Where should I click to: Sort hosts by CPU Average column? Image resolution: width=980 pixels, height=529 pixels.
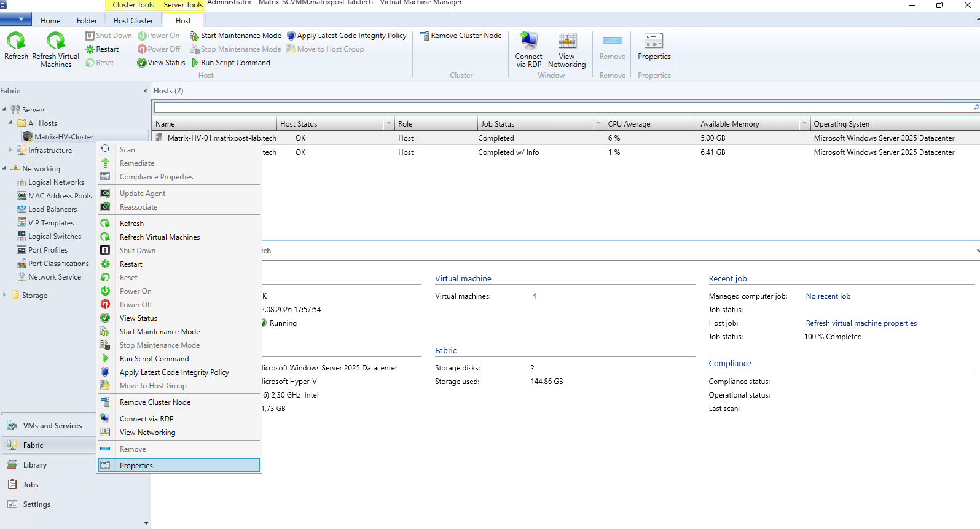tap(651, 124)
